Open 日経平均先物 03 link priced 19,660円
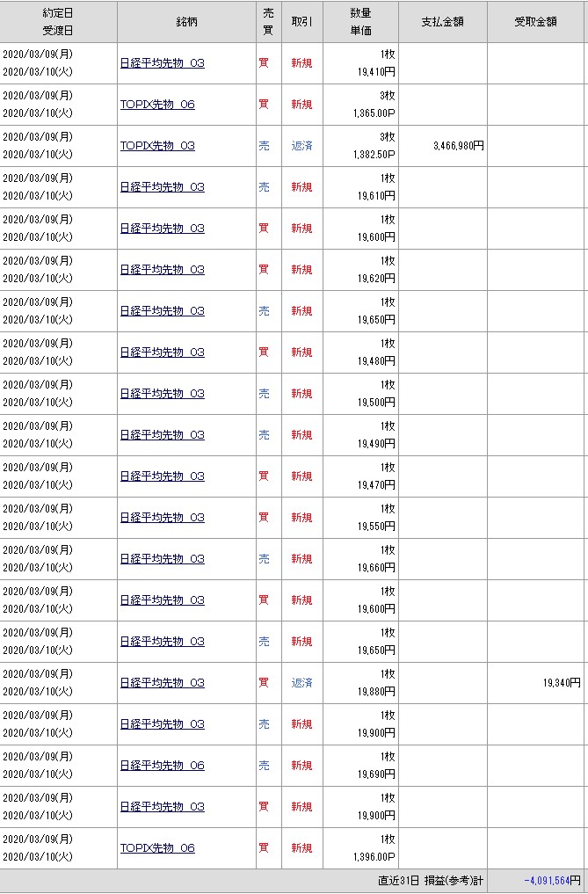The image size is (588, 894). pos(162,559)
